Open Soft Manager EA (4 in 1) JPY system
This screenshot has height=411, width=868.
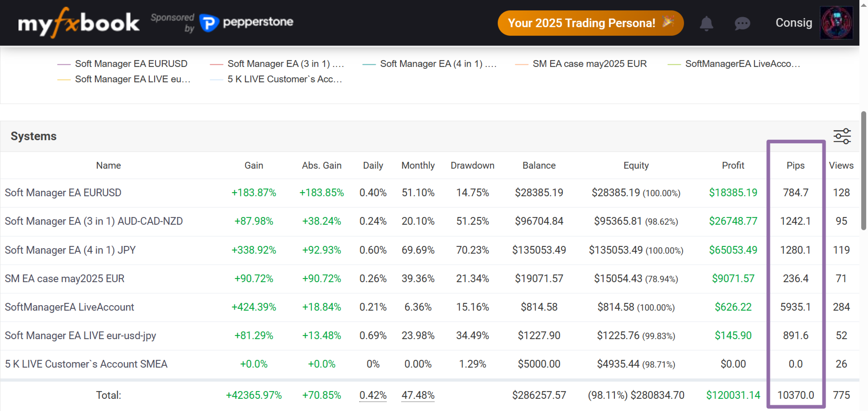pos(70,250)
